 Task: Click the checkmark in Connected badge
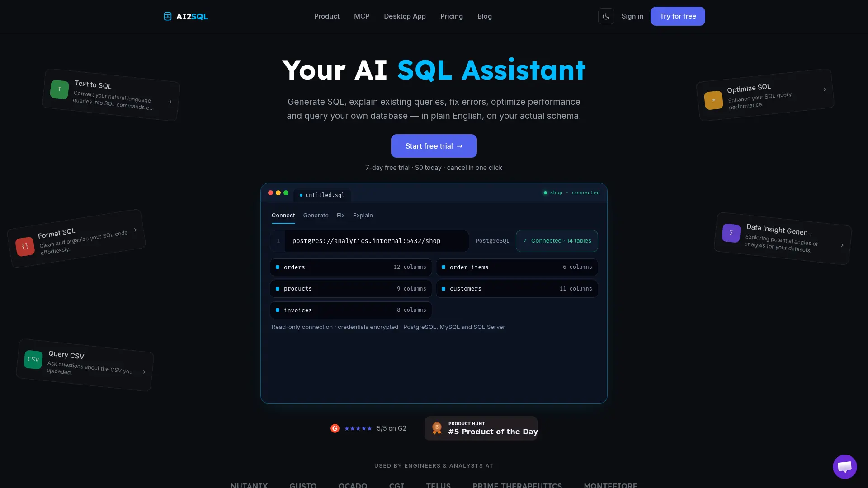click(525, 241)
